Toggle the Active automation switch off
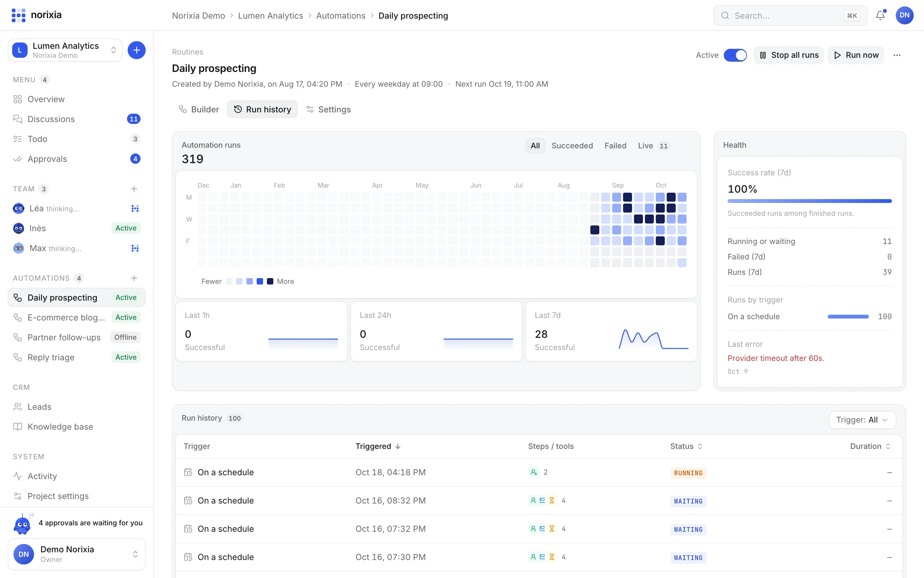Screen dimensions: 924x578 click(x=735, y=55)
